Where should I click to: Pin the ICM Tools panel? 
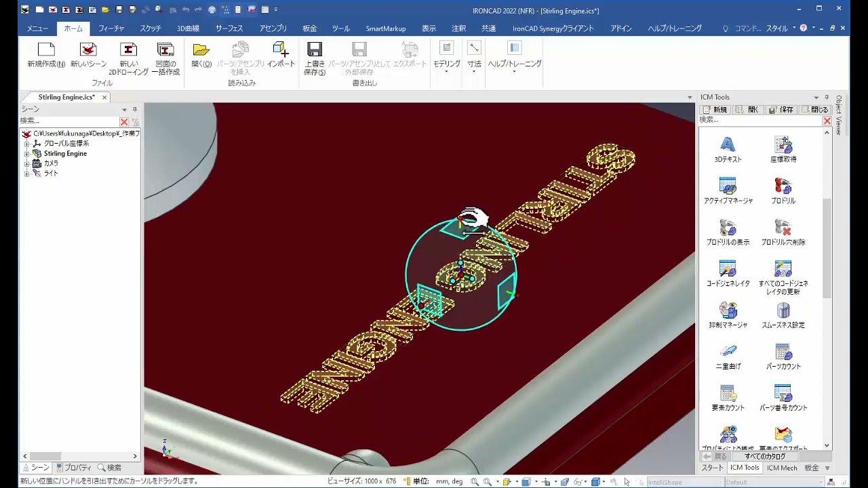(826, 98)
